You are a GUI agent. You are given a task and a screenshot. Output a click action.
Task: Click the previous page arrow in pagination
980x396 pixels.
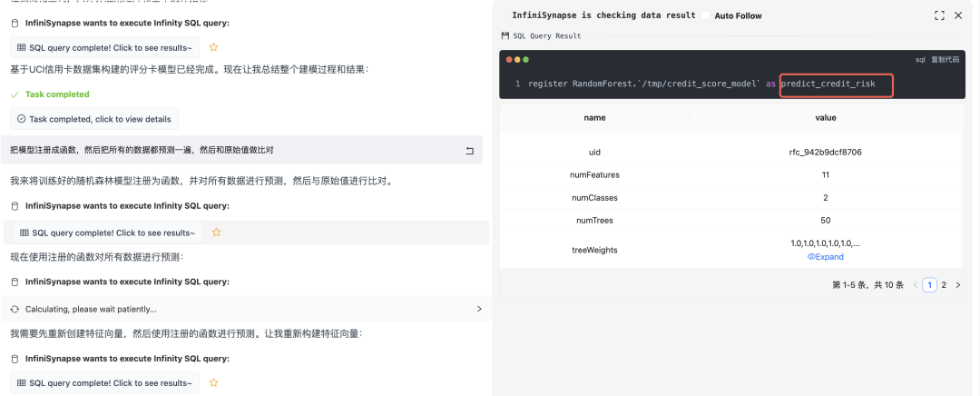click(915, 285)
